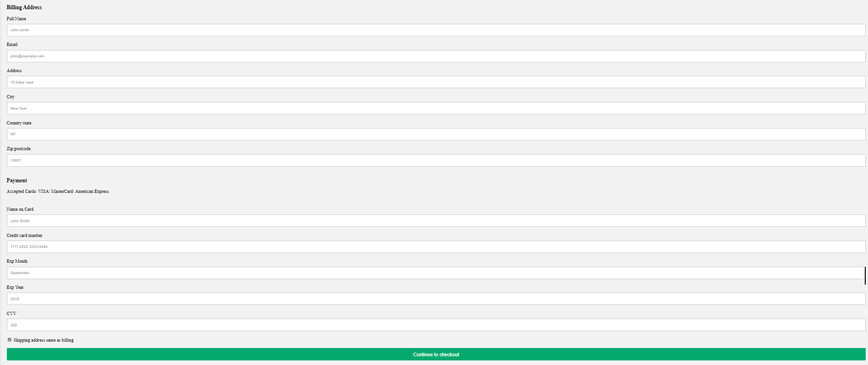Viewport: 868px width, 365px height.
Task: Click the Address field showing 10 fubar road
Action: point(436,82)
